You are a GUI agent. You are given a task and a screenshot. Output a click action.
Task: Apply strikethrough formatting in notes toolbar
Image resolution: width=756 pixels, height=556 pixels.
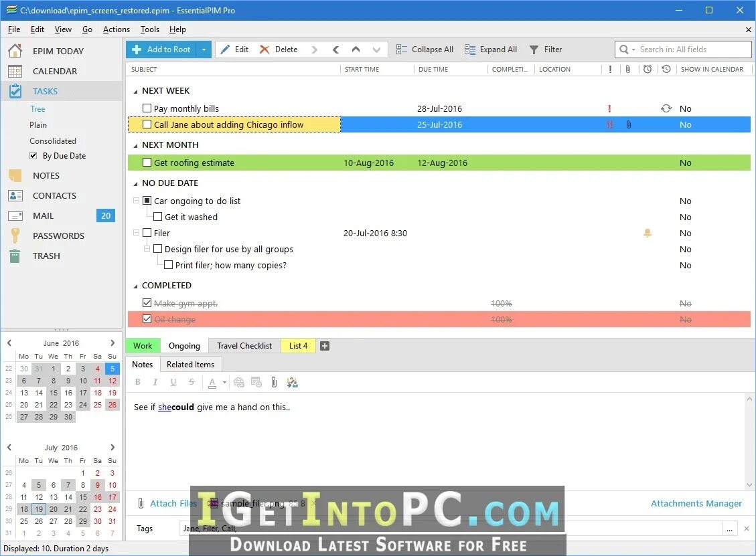click(192, 383)
